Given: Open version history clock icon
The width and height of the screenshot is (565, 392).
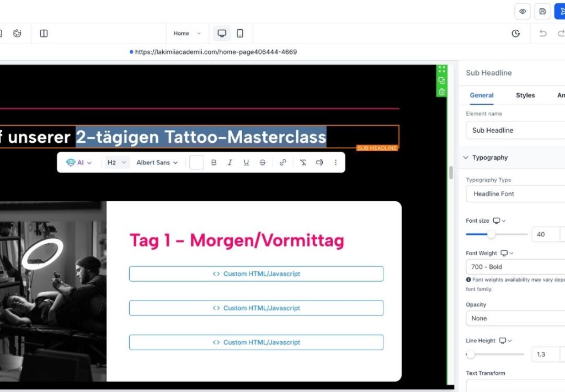Looking at the screenshot, I should click(x=515, y=34).
